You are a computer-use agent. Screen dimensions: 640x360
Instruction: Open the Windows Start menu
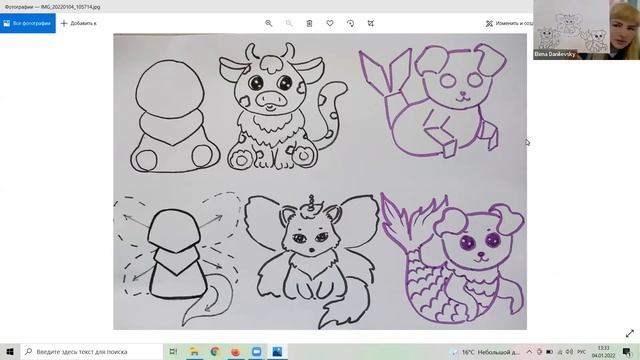10,351
